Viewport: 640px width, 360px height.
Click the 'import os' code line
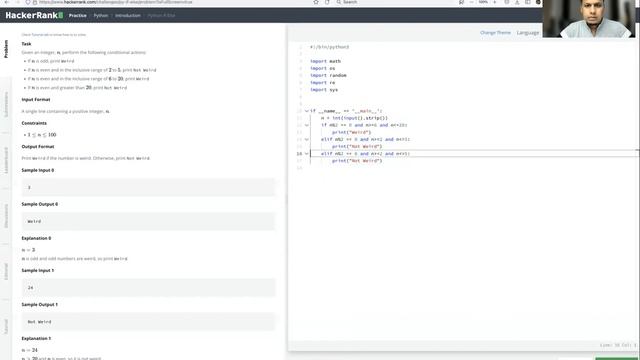(x=322, y=69)
